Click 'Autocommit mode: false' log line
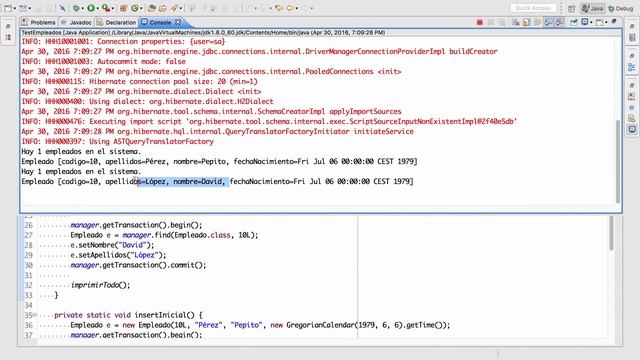Viewport: 640px width, 360px height. [104, 62]
